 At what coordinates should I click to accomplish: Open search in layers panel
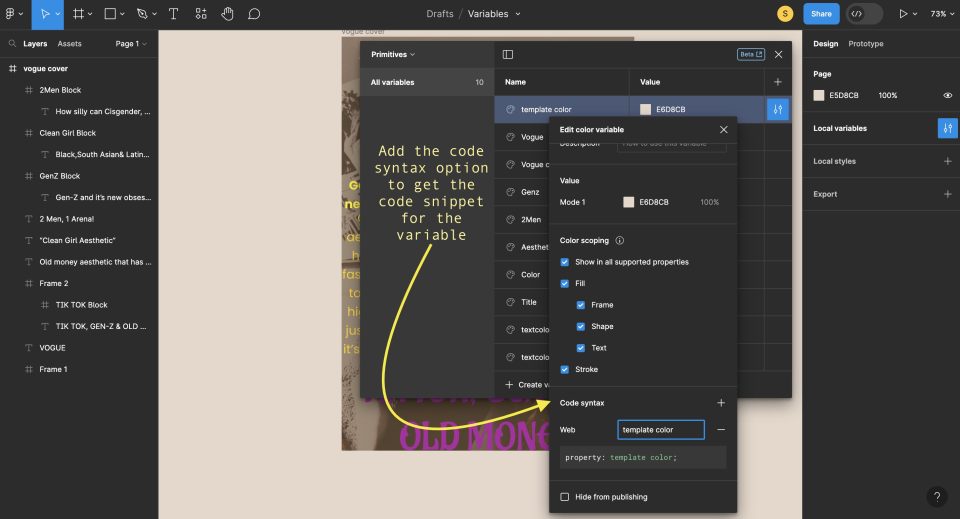[12, 43]
